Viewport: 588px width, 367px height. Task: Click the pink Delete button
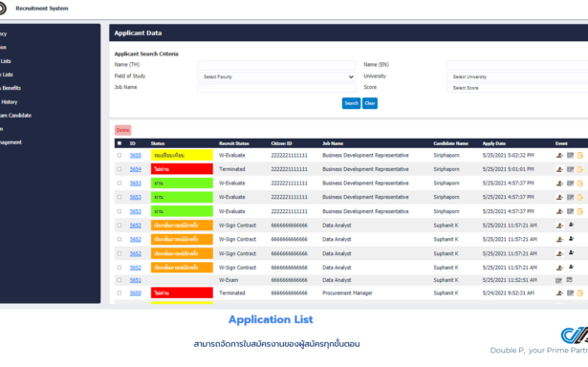point(122,130)
